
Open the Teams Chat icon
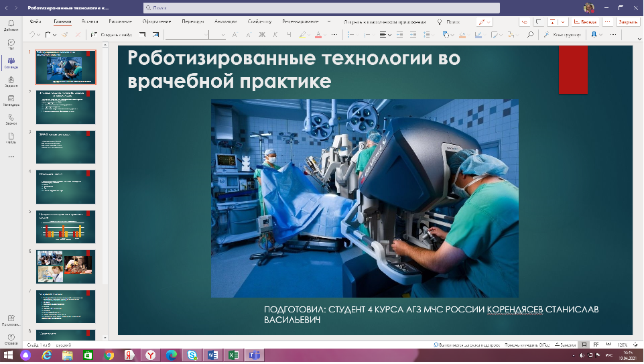(x=11, y=43)
